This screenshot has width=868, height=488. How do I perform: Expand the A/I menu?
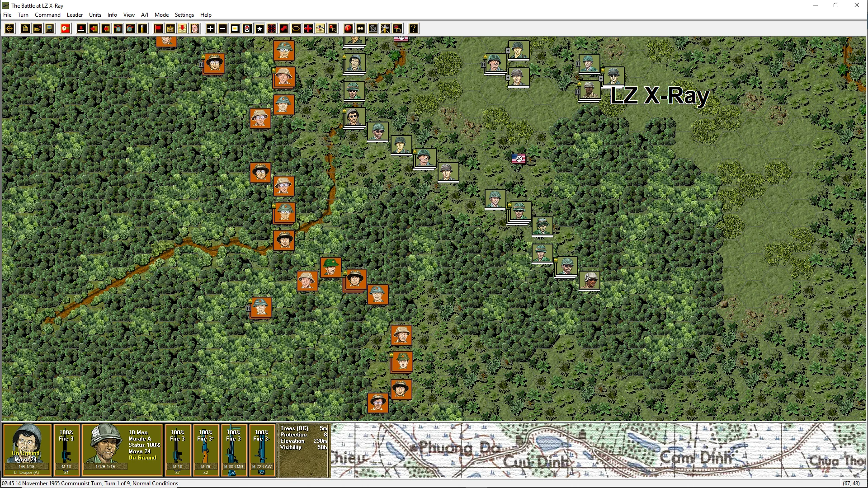pos(145,15)
